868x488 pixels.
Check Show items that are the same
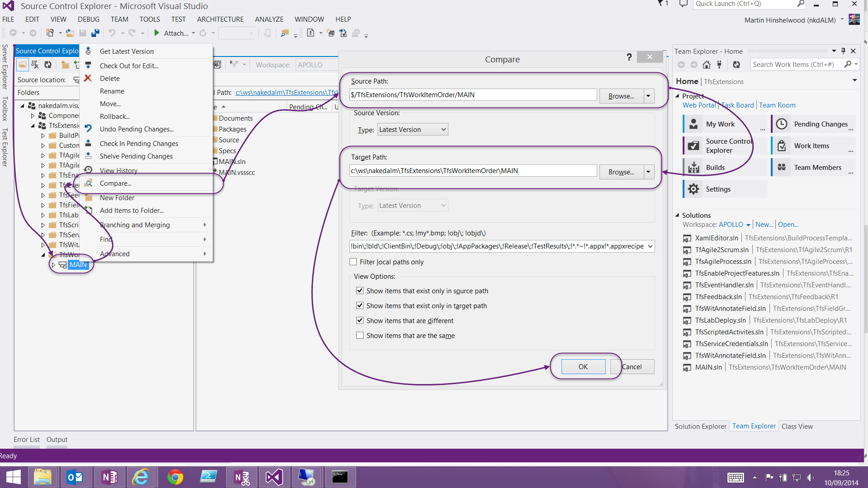click(360, 335)
